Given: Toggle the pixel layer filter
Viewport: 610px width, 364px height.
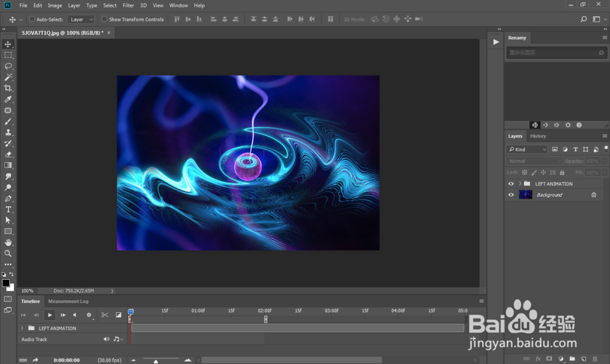Looking at the screenshot, I should click(554, 149).
